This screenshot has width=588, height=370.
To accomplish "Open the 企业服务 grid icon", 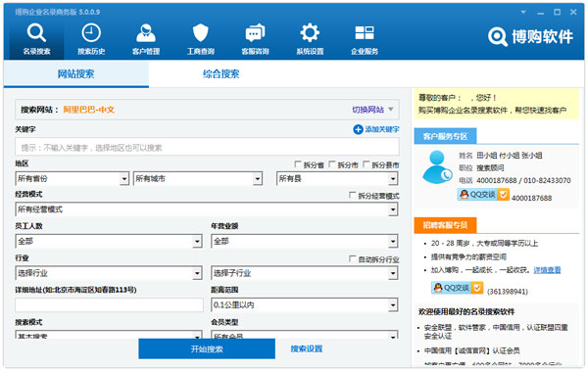I will 365,33.
